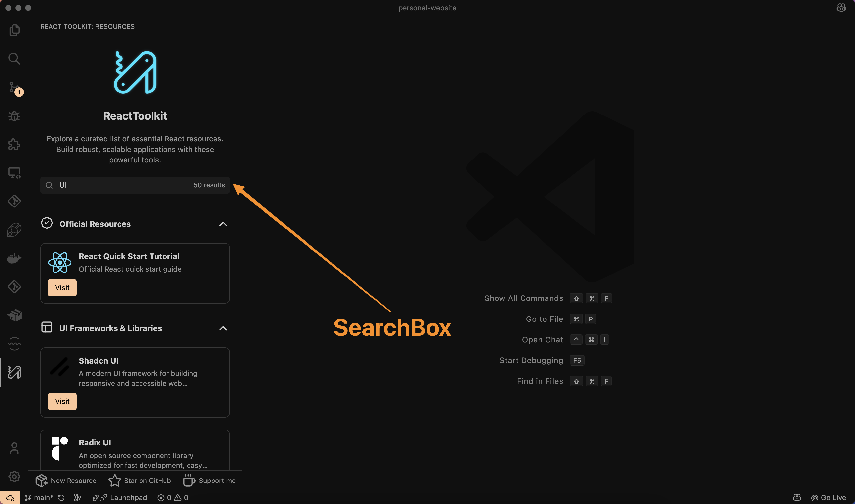
Task: Click the Go to File hint
Action: [x=545, y=319]
